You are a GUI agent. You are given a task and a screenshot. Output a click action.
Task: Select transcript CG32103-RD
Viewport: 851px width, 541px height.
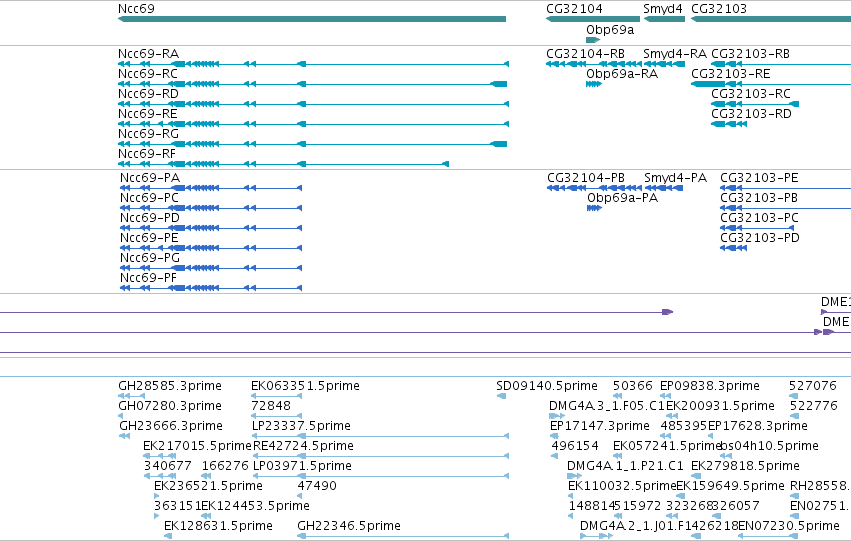729,124
